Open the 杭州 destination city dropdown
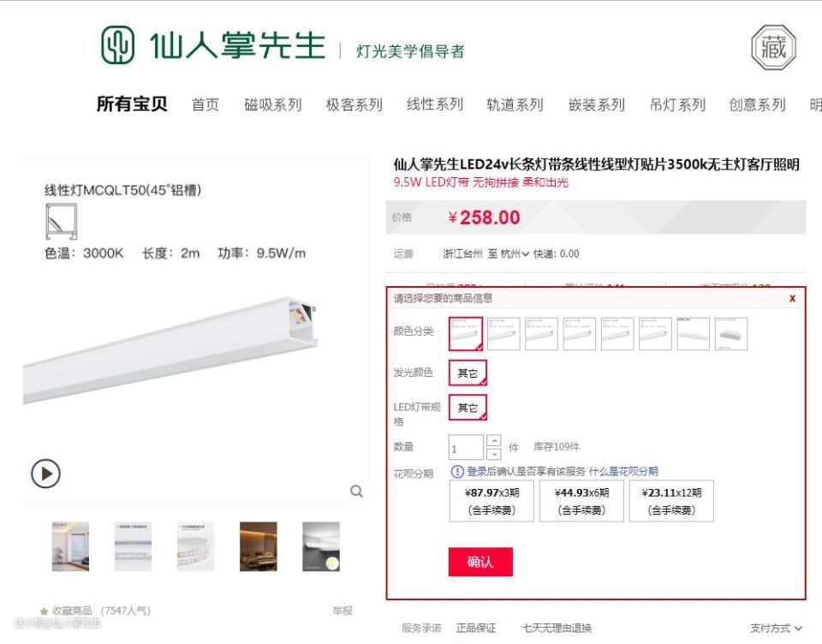 tap(515, 253)
